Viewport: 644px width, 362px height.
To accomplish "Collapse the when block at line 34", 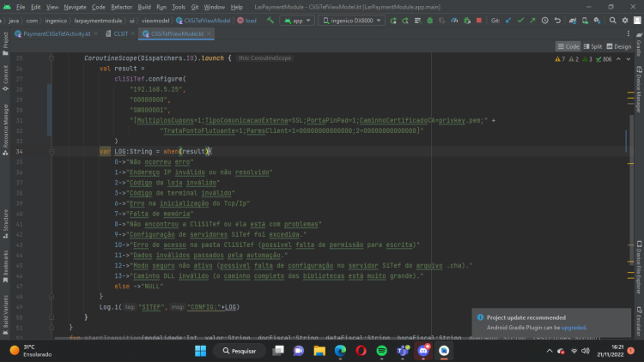I will [52, 152].
